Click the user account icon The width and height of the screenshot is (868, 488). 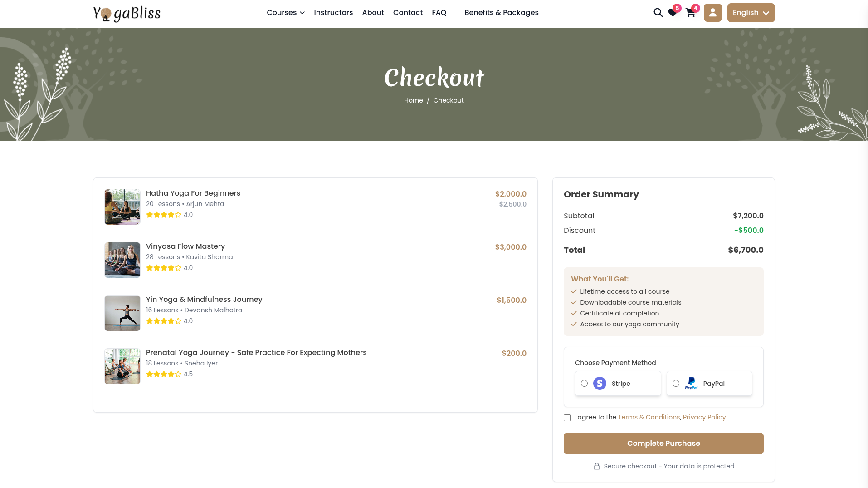click(712, 13)
